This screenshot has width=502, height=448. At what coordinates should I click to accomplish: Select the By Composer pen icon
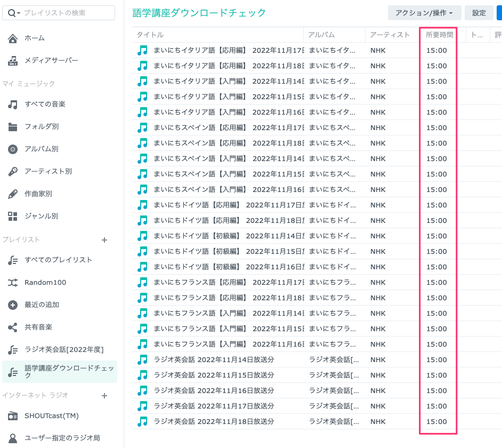coord(13,194)
